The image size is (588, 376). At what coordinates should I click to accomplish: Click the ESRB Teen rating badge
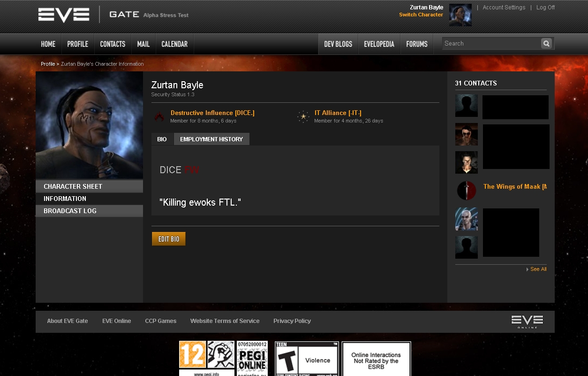307,359
